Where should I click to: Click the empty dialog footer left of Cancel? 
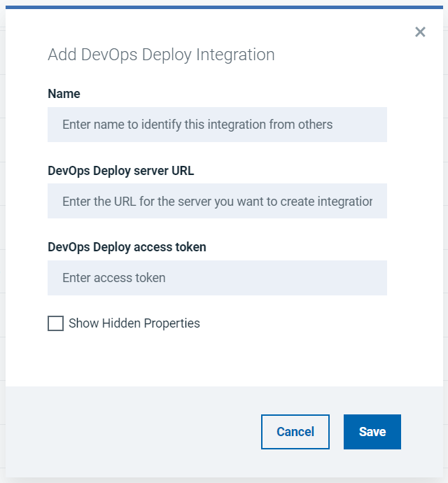coord(133,432)
